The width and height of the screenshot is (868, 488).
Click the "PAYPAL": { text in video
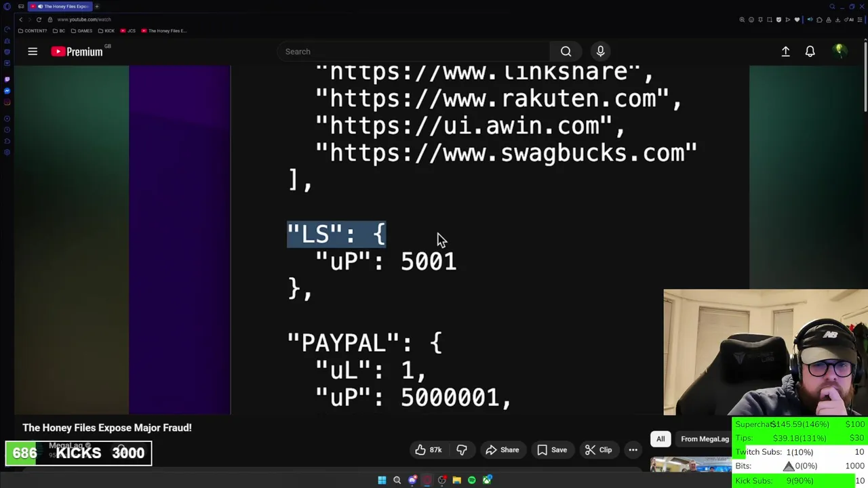[x=364, y=342]
